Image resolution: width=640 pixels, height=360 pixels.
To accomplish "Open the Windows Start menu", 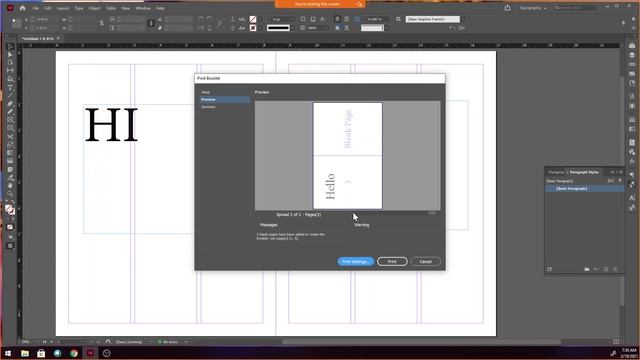I will [x=8, y=353].
